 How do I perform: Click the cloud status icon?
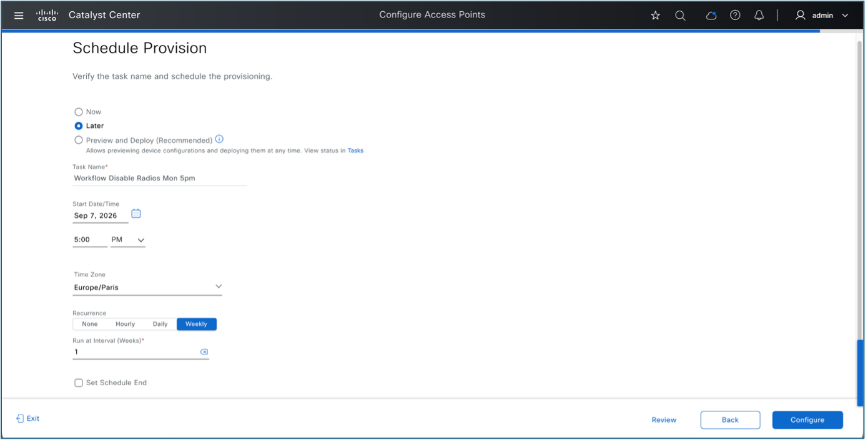[x=711, y=16]
